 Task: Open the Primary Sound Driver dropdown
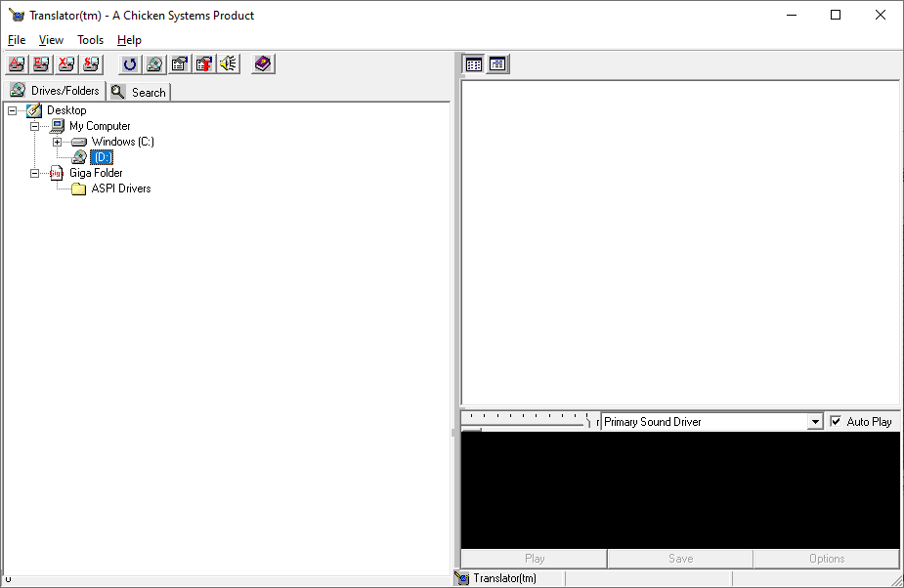[x=815, y=422]
